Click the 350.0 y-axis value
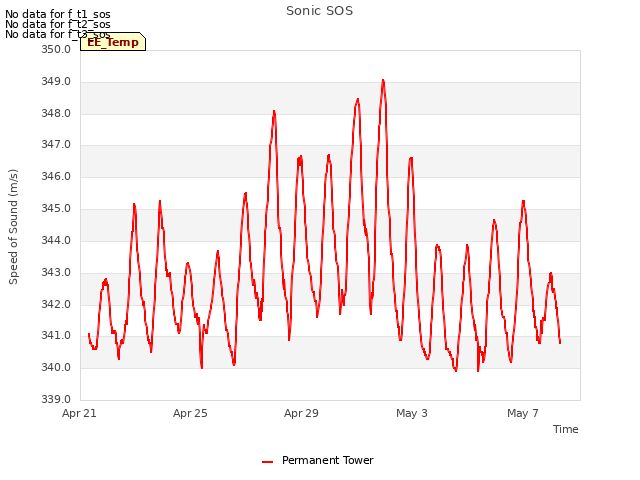Screen dimensions: 640x480 click(56, 49)
